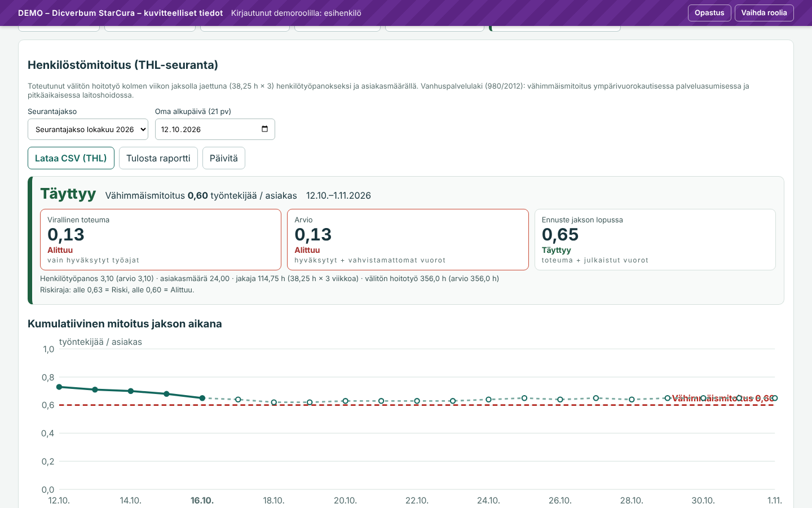Click the forecast point at 24.10.

click(x=489, y=400)
